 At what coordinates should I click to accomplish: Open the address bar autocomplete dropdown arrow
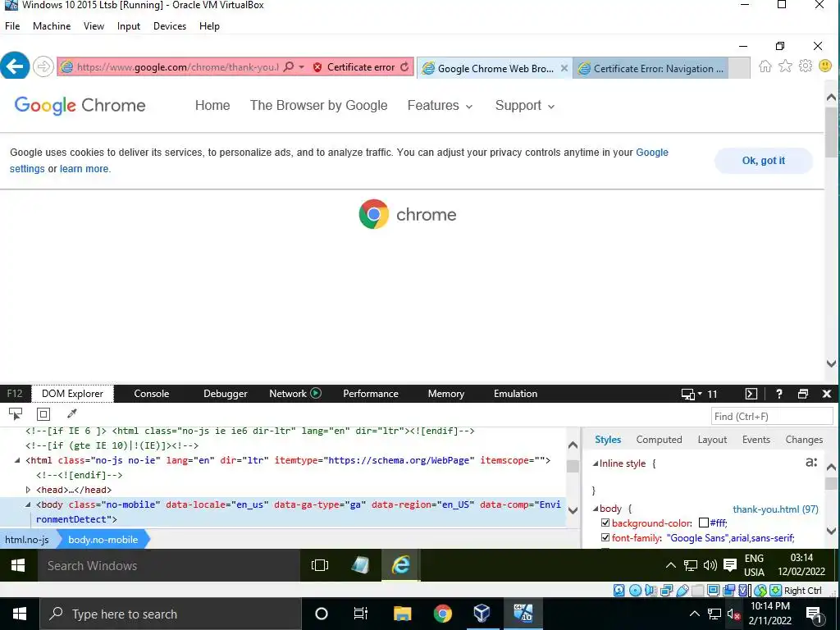tap(302, 67)
